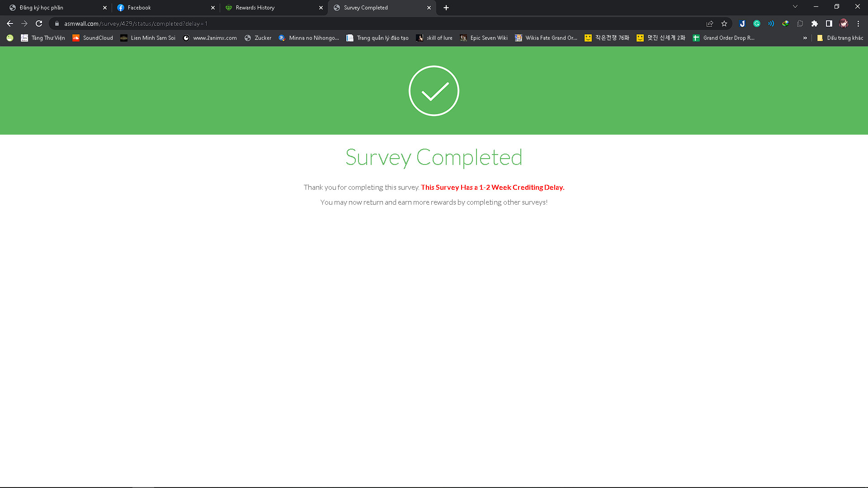
Task: Open the tab search dropdown arrow
Action: pos(795,7)
